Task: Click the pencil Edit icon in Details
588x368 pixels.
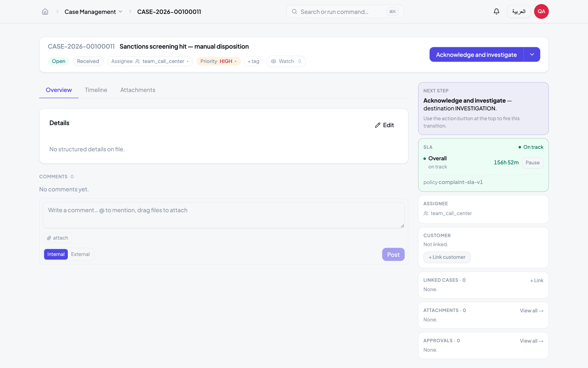Action: (x=378, y=125)
